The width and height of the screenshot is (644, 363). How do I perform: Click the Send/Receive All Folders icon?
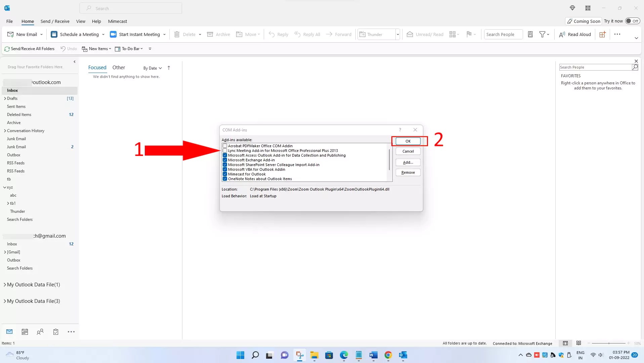pos(7,49)
